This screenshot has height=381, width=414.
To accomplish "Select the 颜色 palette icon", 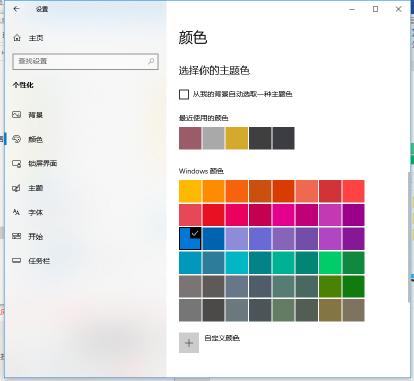I will pyautogui.click(x=16, y=139).
